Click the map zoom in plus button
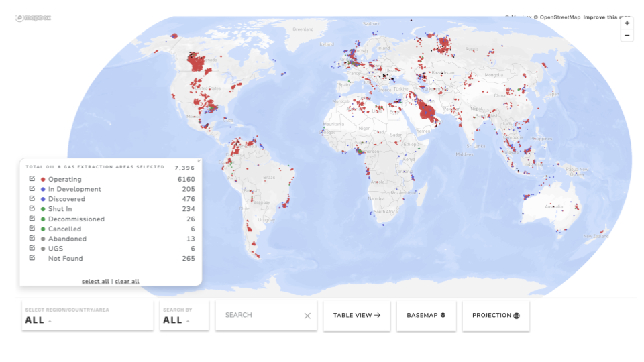The height and width of the screenshot is (362, 644). tap(627, 23)
